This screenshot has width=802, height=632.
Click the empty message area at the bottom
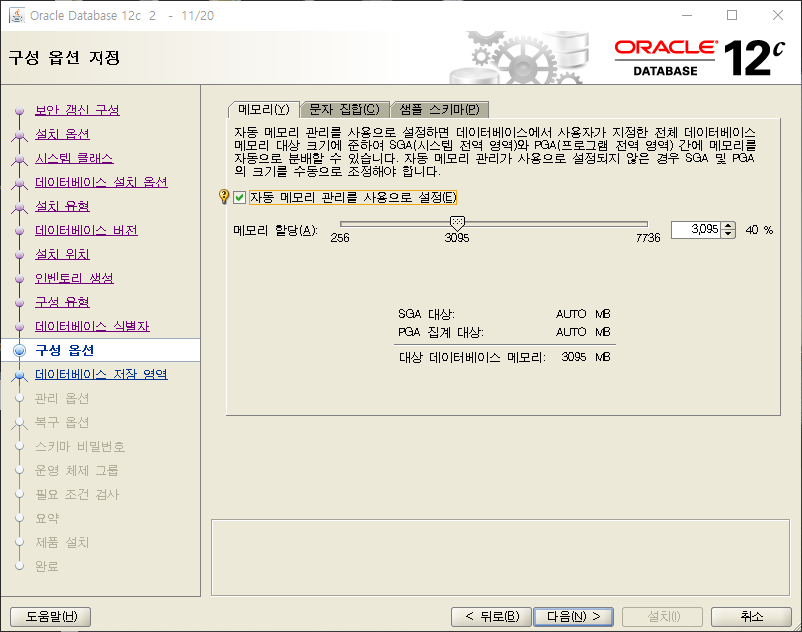pos(500,557)
